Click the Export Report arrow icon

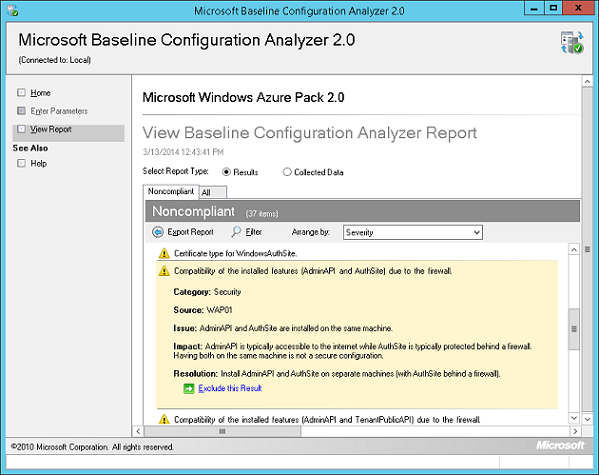[158, 232]
